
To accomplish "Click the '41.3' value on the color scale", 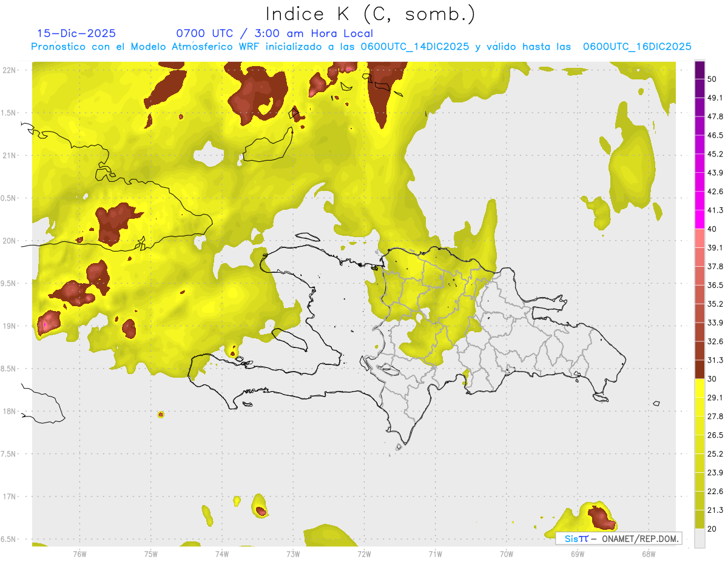I will pyautogui.click(x=715, y=210).
